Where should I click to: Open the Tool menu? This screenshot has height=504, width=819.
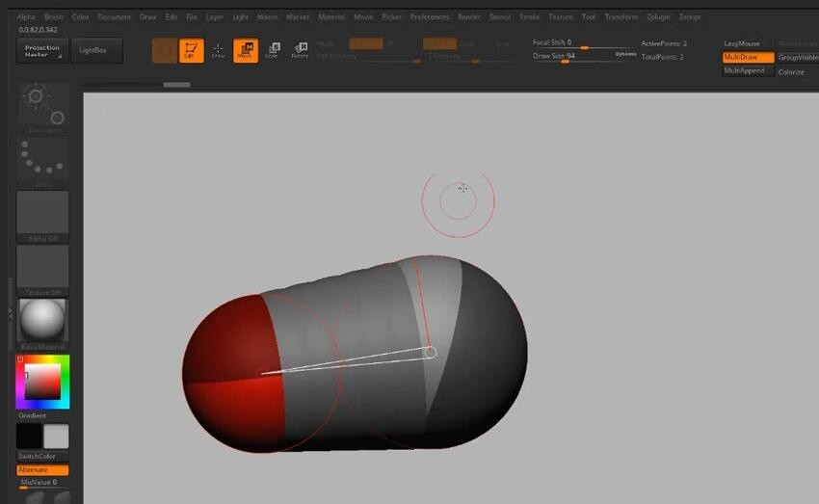coord(589,17)
